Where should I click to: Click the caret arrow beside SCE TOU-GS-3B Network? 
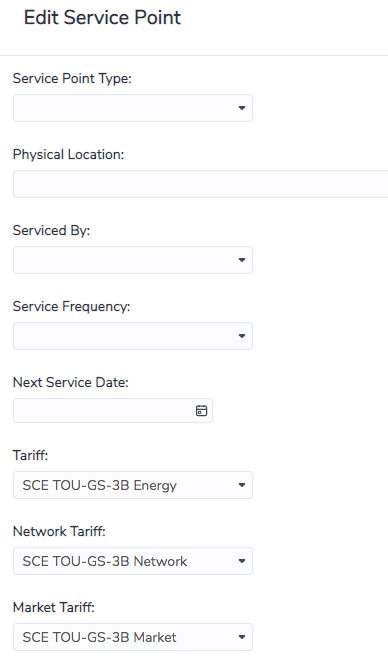242,561
